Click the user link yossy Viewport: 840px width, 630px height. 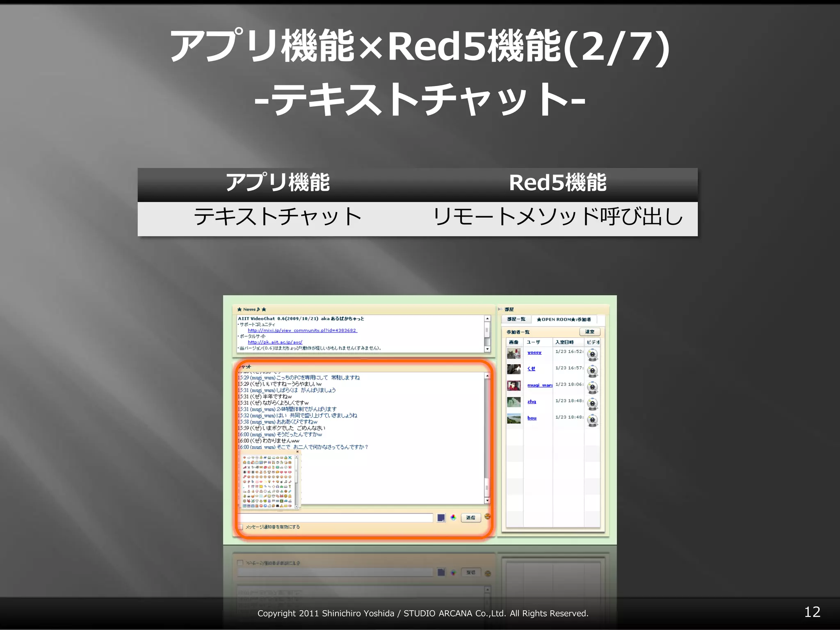[534, 352]
